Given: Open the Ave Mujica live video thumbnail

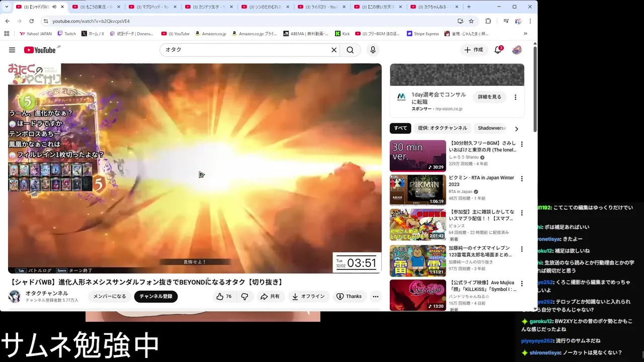Looking at the screenshot, I should 418,295.
